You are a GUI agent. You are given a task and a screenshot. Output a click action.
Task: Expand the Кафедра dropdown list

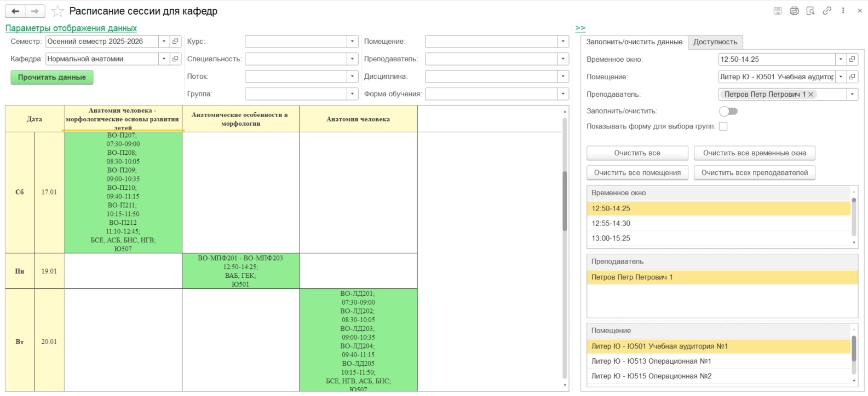164,59
